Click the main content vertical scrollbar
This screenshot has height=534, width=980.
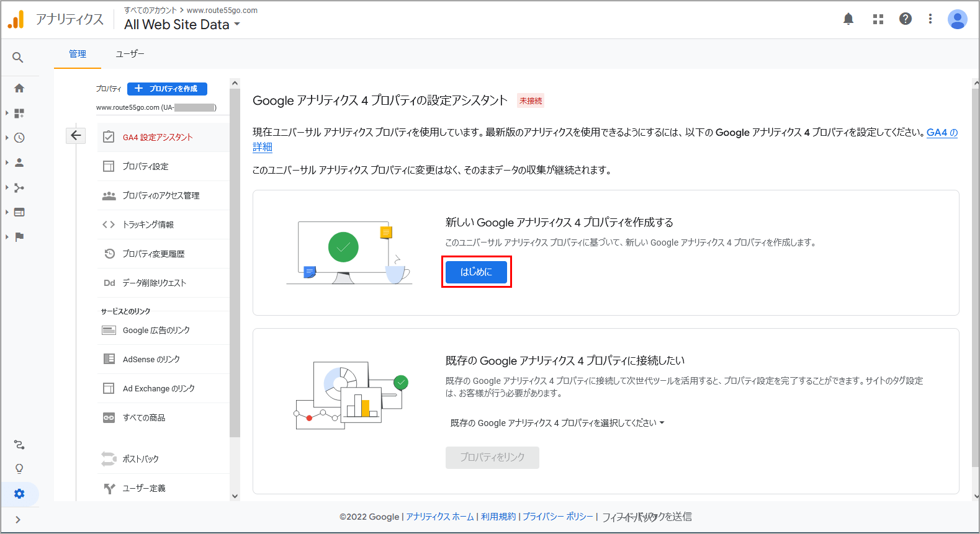[x=976, y=278]
